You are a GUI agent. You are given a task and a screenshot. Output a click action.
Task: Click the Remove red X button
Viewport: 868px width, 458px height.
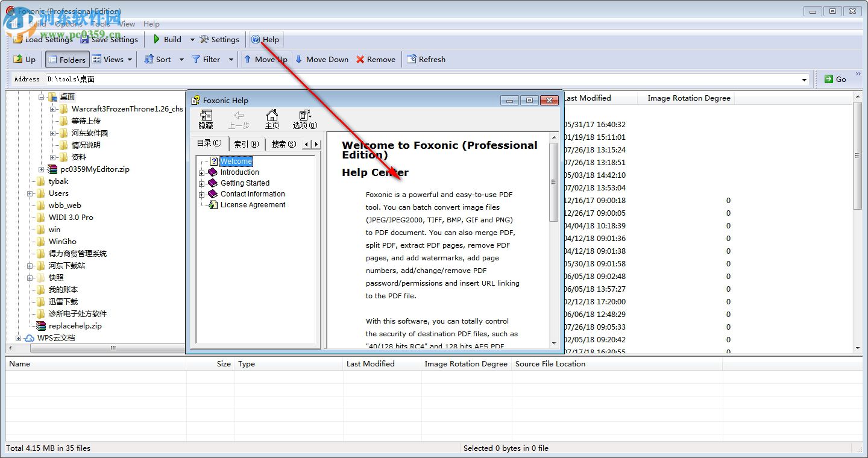(376, 60)
